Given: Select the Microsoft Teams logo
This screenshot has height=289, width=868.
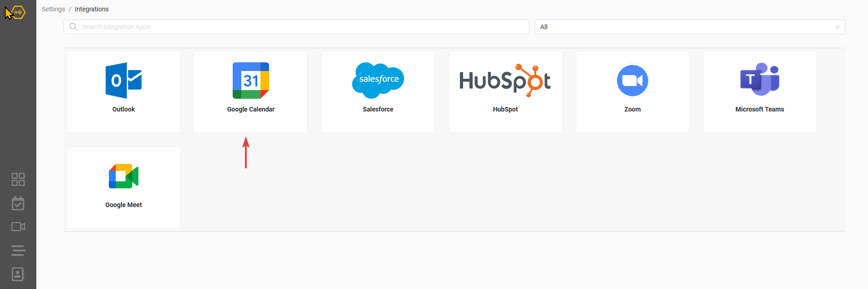Looking at the screenshot, I should (x=760, y=79).
